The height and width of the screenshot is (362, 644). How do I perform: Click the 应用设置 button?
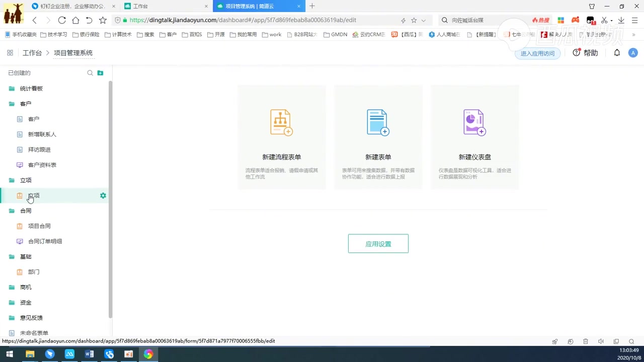378,243
